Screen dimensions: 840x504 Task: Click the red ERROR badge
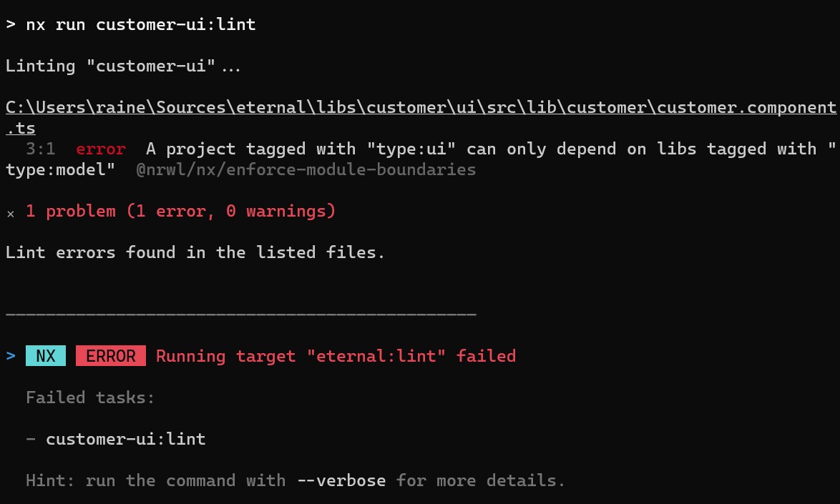111,355
